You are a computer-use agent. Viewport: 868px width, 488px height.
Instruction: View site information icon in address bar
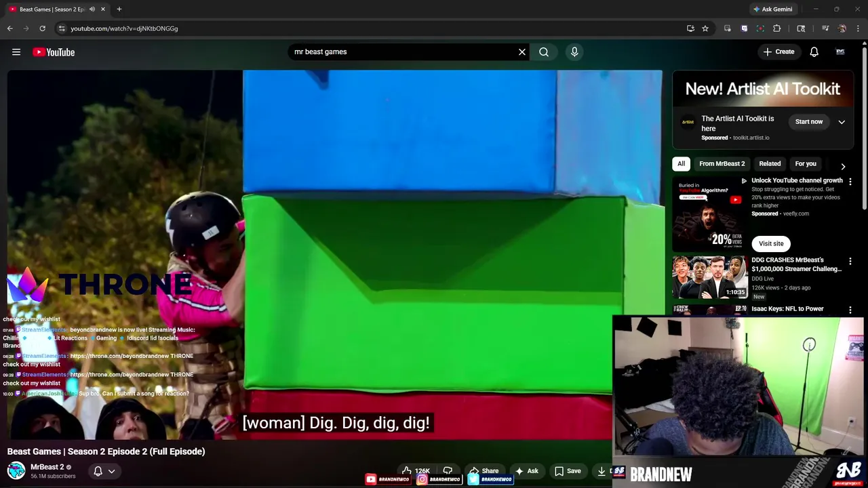coord(62,28)
